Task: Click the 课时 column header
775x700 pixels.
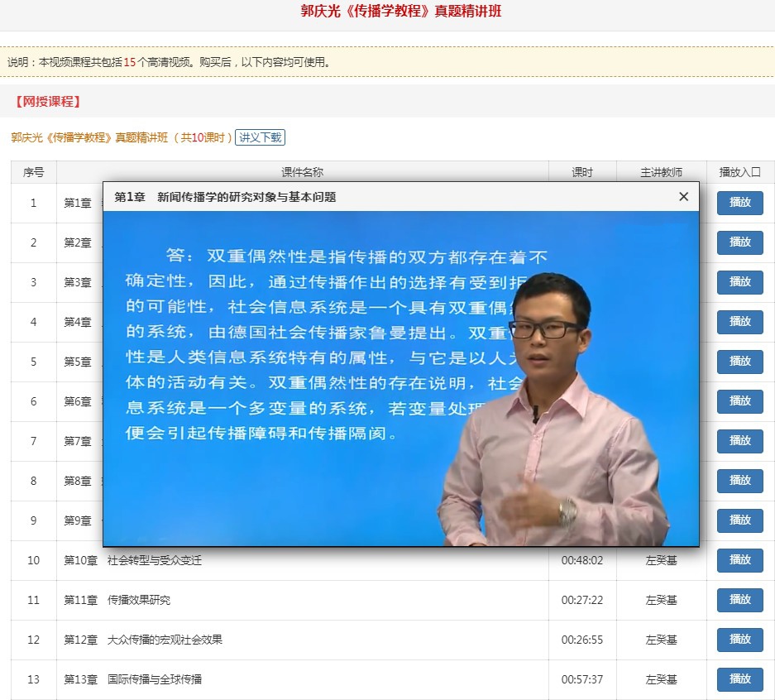Action: (581, 171)
